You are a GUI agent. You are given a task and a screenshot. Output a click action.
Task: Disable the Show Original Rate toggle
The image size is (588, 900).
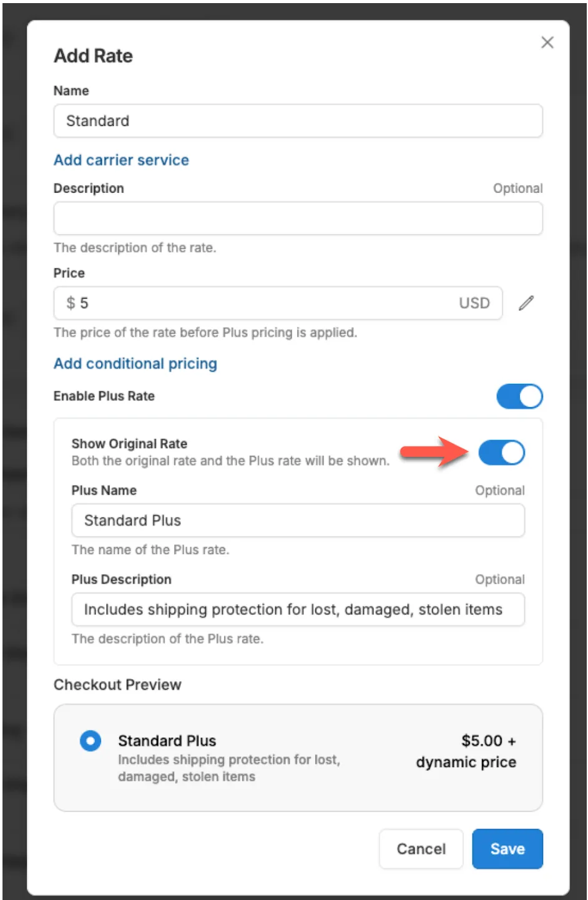(501, 453)
